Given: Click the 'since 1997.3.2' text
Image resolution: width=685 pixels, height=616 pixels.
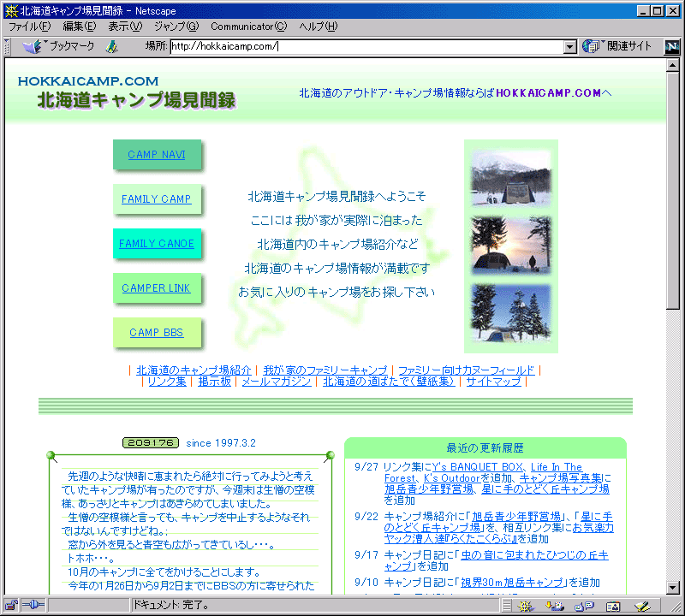Looking at the screenshot, I should (221, 443).
